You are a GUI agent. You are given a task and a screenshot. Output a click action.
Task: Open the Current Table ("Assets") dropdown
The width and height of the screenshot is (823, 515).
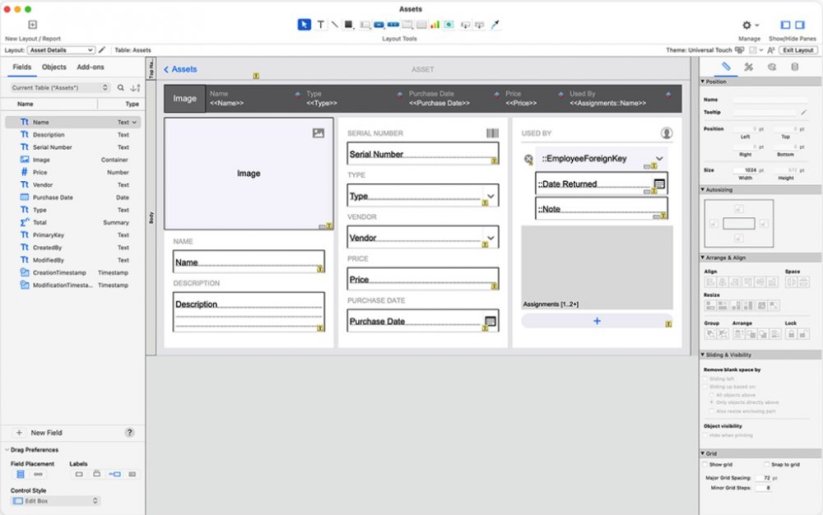tap(59, 88)
